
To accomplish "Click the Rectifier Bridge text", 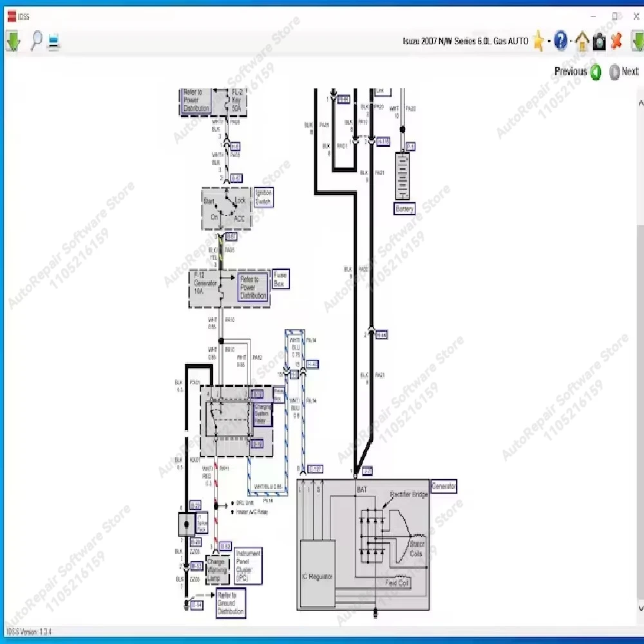I will click(x=409, y=495).
